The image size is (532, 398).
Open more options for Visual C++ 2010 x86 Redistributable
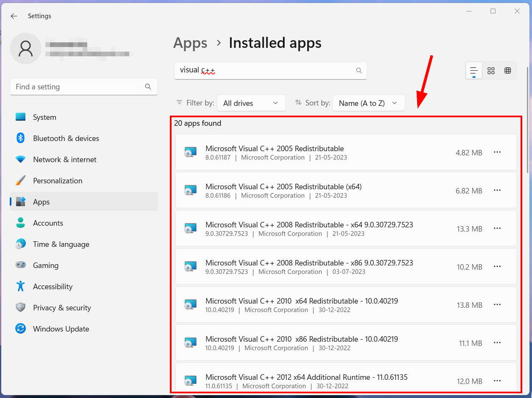(497, 343)
